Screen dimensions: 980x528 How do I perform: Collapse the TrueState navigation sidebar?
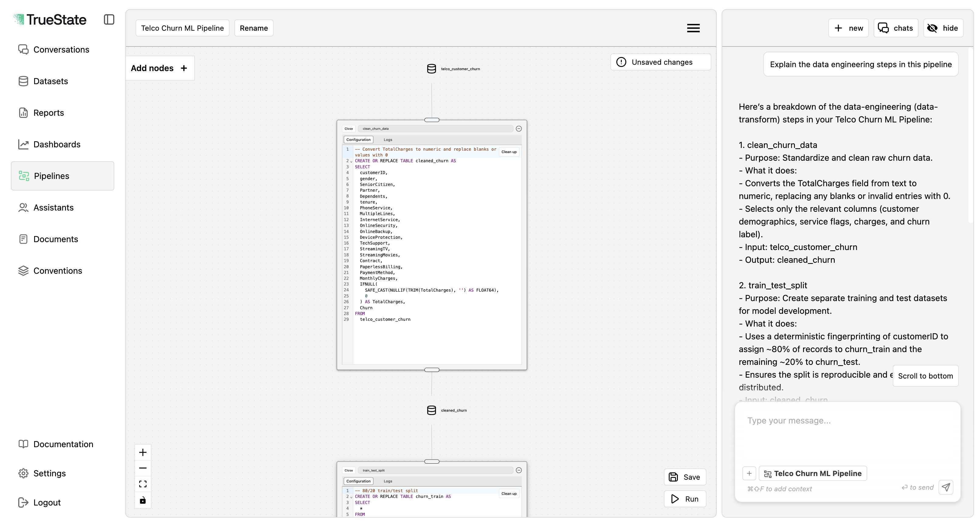(x=109, y=19)
